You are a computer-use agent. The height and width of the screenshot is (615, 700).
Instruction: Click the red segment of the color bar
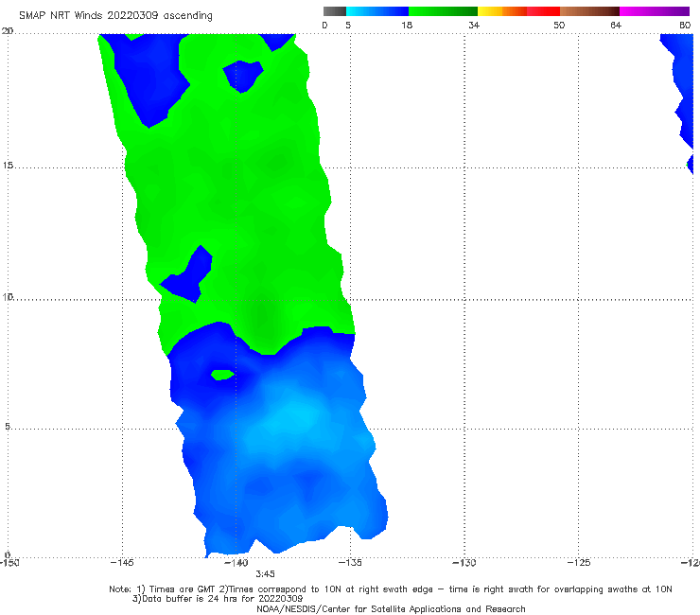[x=543, y=11]
